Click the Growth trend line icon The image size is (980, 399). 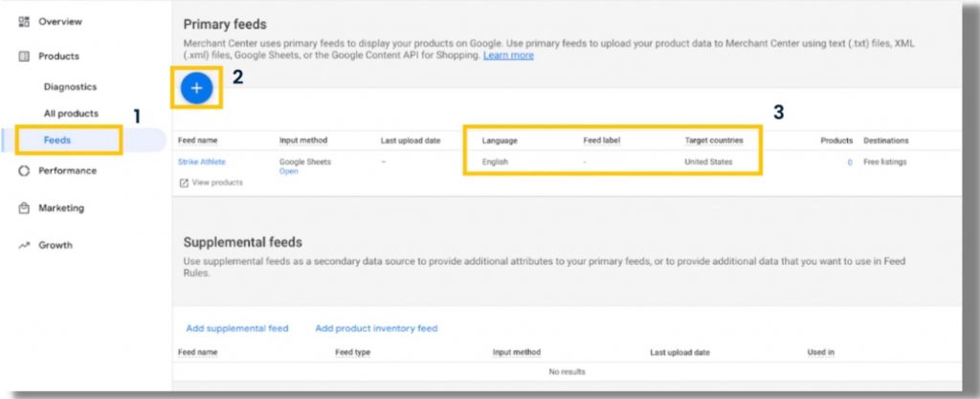click(24, 245)
